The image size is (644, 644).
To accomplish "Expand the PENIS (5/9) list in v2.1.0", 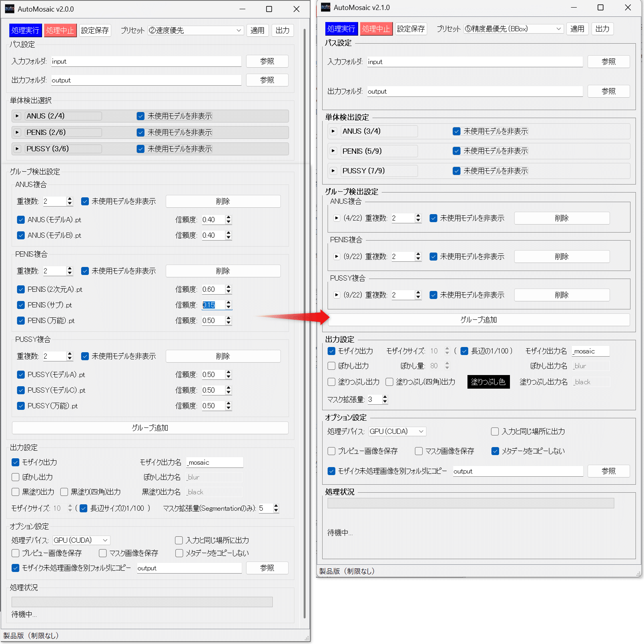I will click(333, 151).
